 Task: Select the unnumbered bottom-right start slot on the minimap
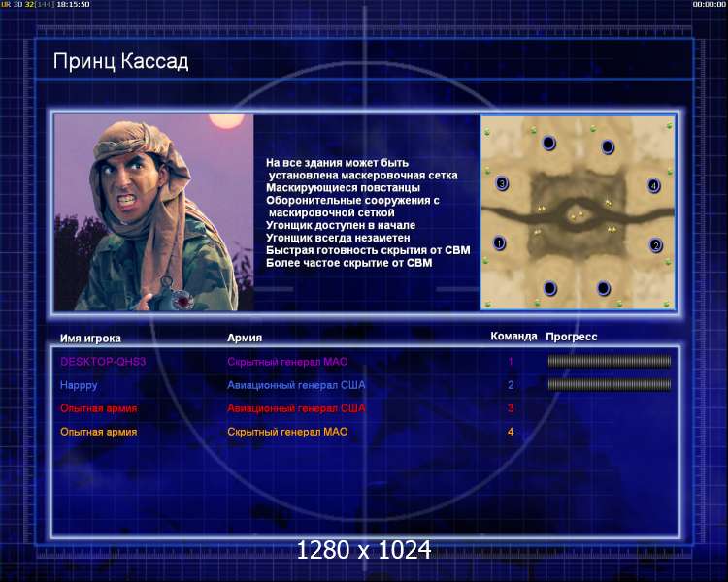pos(603,288)
